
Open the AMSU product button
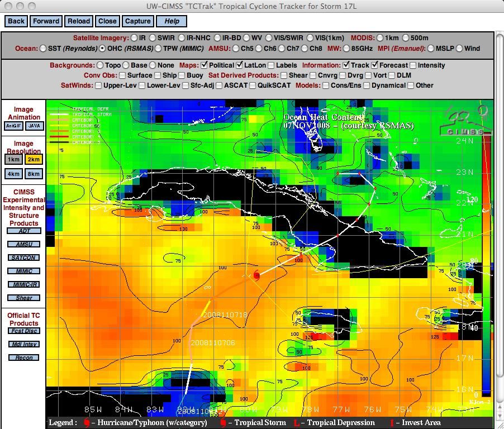pos(23,244)
